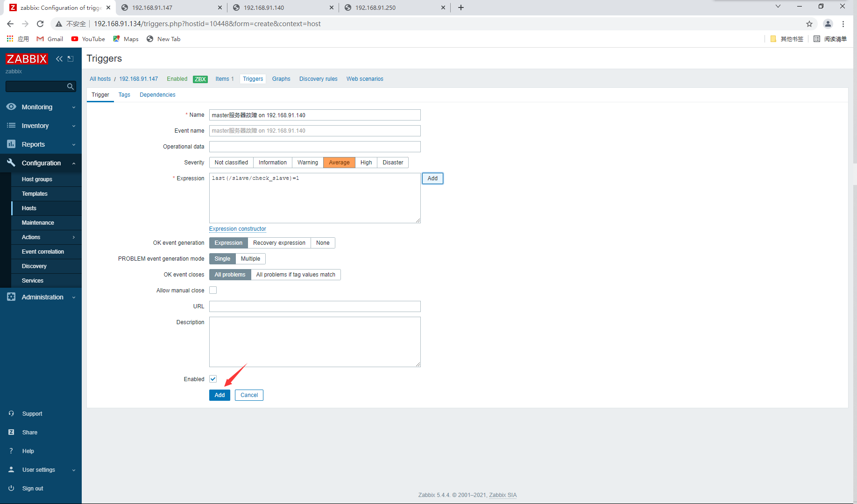
Task: Click the Inventory list icon
Action: pos(11,126)
